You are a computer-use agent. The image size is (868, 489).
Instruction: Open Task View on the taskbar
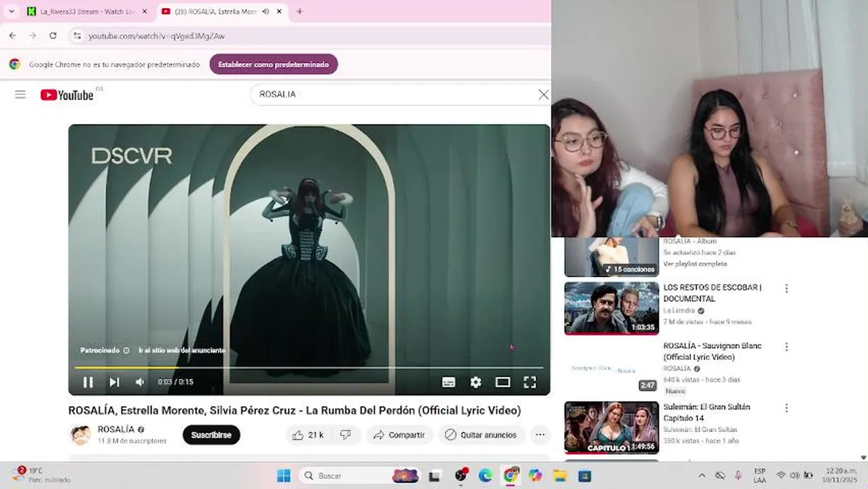(435, 475)
